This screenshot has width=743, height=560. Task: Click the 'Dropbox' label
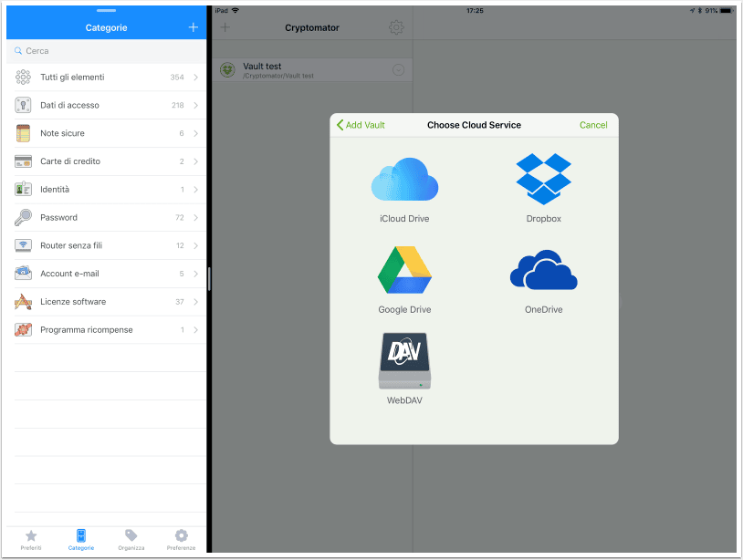tap(543, 219)
